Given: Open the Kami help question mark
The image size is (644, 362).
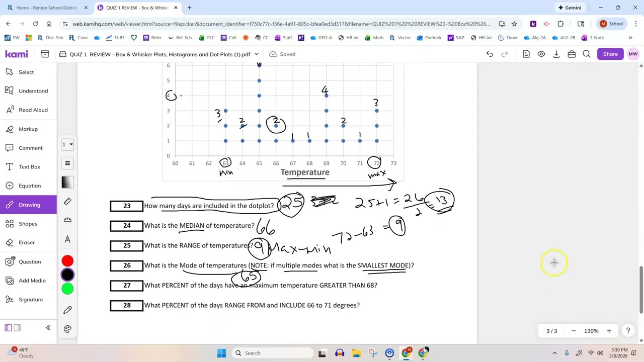Looking at the screenshot, I should click(628, 331).
